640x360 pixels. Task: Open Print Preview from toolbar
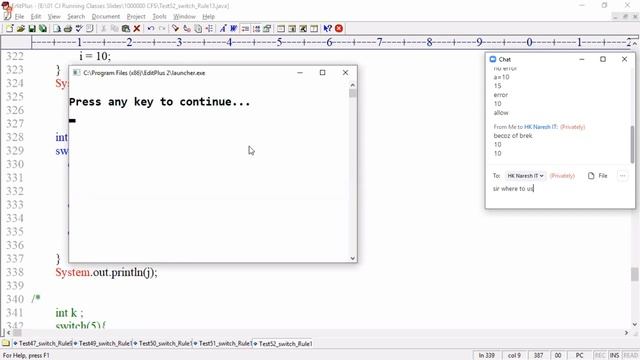pos(57,29)
